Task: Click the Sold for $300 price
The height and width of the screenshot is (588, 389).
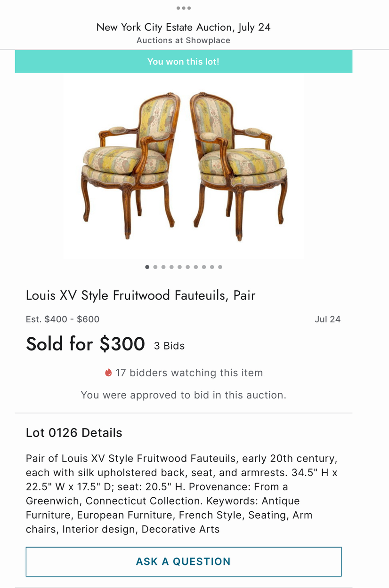Action: point(85,344)
